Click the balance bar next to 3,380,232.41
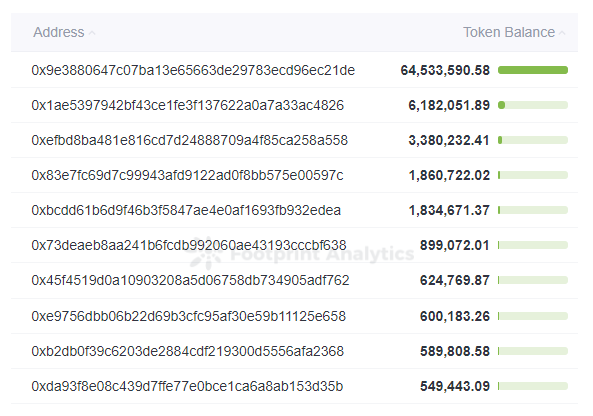This screenshot has height=416, width=593. coord(533,140)
